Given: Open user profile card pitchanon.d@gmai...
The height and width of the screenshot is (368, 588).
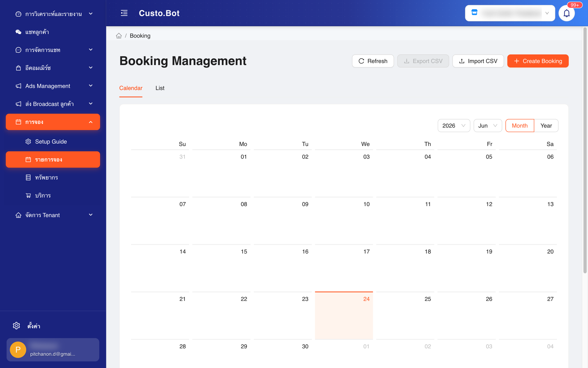Looking at the screenshot, I should pyautogui.click(x=53, y=350).
